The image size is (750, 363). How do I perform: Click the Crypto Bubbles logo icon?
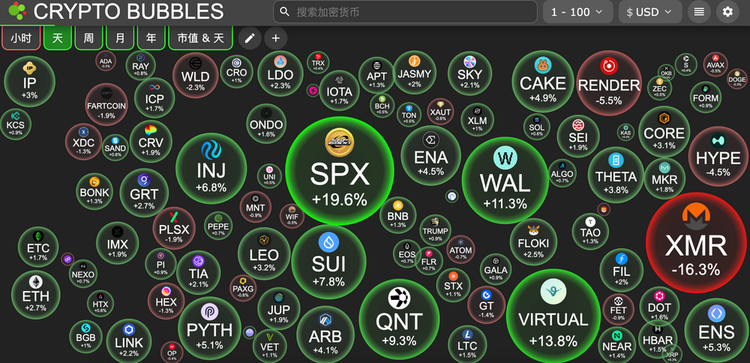18,11
